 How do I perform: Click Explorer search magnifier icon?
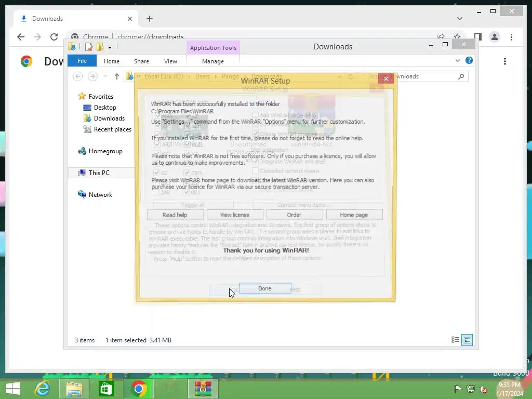(x=461, y=76)
